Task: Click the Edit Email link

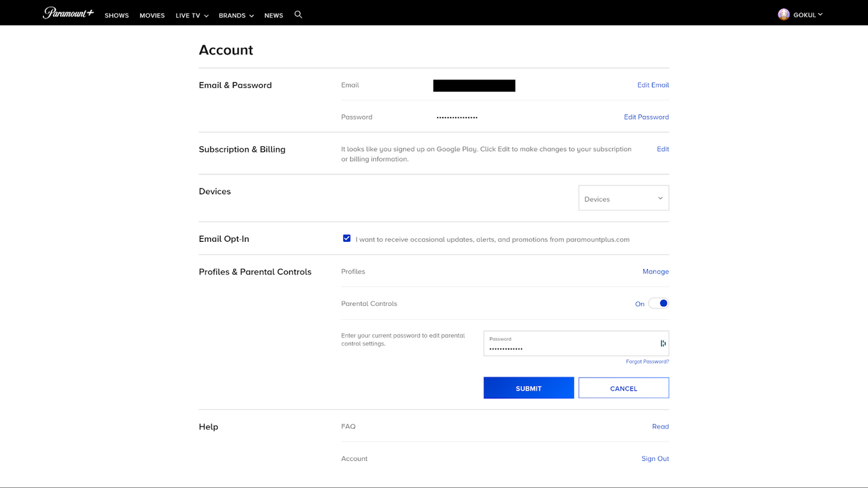Action: [653, 85]
